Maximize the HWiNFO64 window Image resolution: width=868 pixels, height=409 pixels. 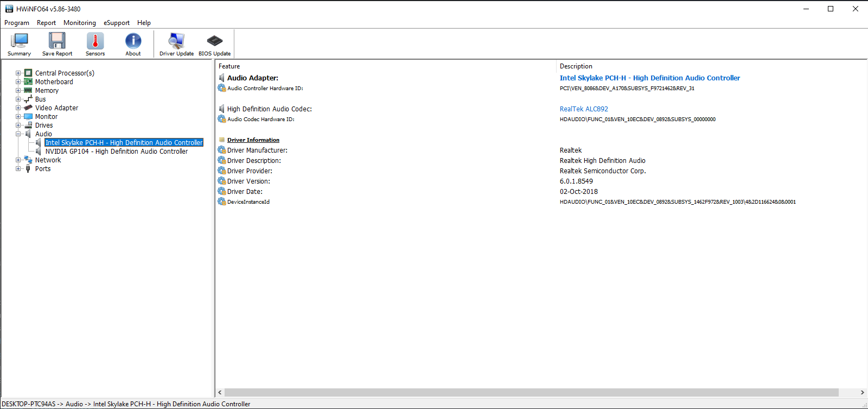[831, 9]
